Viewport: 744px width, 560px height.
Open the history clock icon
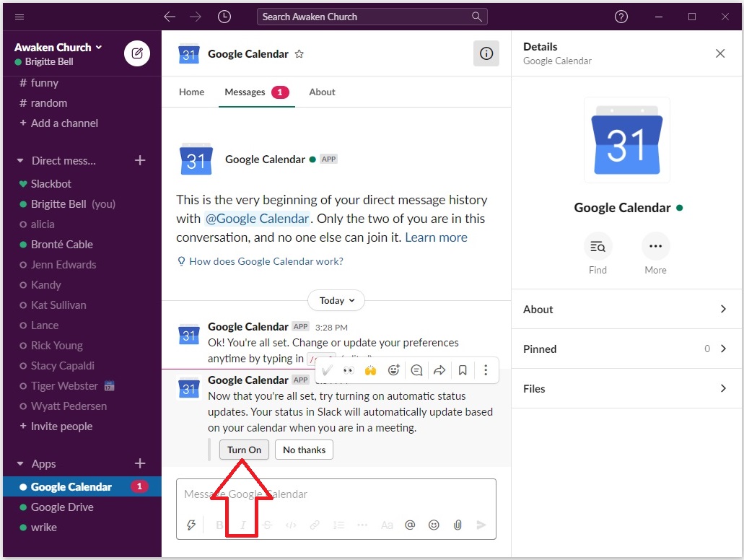tap(224, 17)
